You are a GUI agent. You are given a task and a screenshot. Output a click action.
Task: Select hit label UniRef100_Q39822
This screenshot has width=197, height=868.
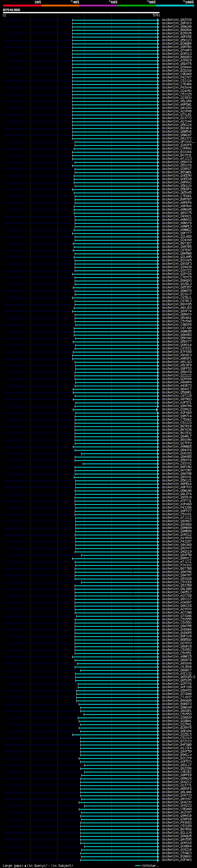click(x=177, y=410)
